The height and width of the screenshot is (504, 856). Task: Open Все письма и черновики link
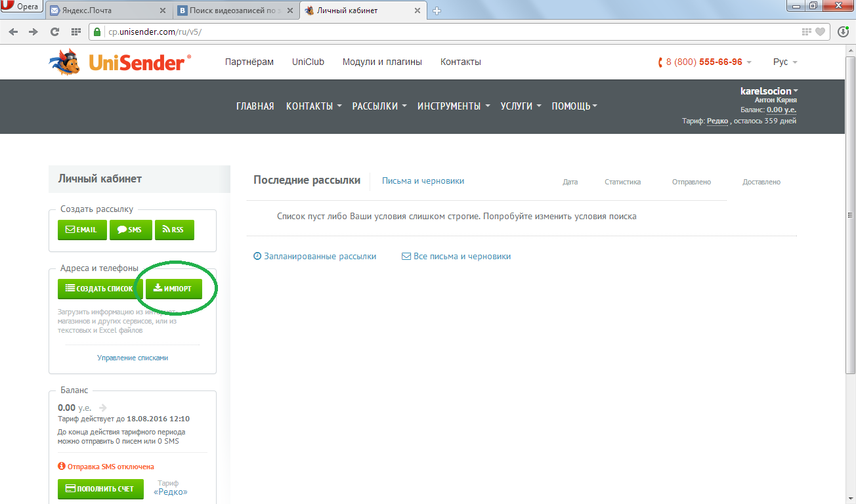click(456, 257)
